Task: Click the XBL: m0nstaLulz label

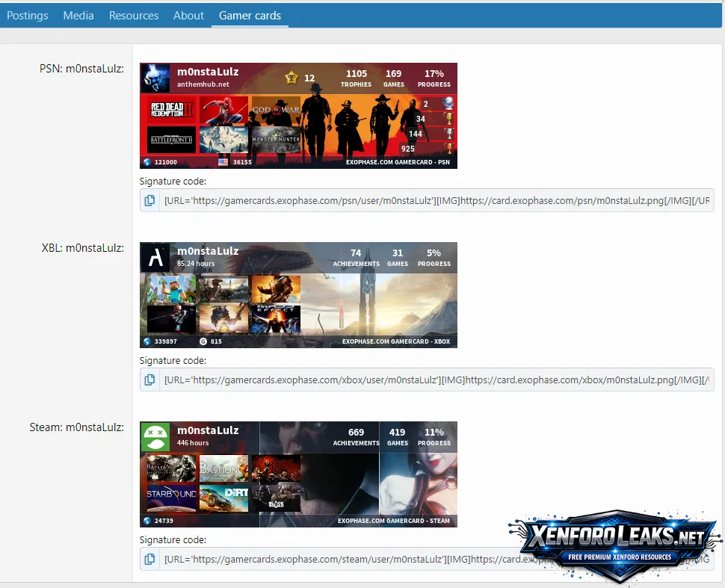Action: (83, 248)
